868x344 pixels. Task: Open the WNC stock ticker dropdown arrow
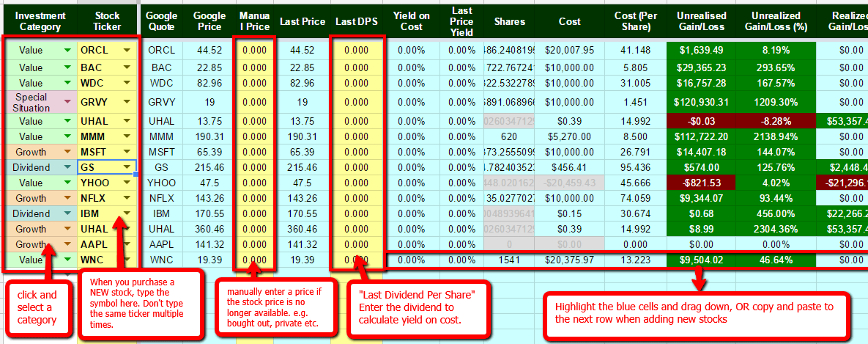(127, 260)
